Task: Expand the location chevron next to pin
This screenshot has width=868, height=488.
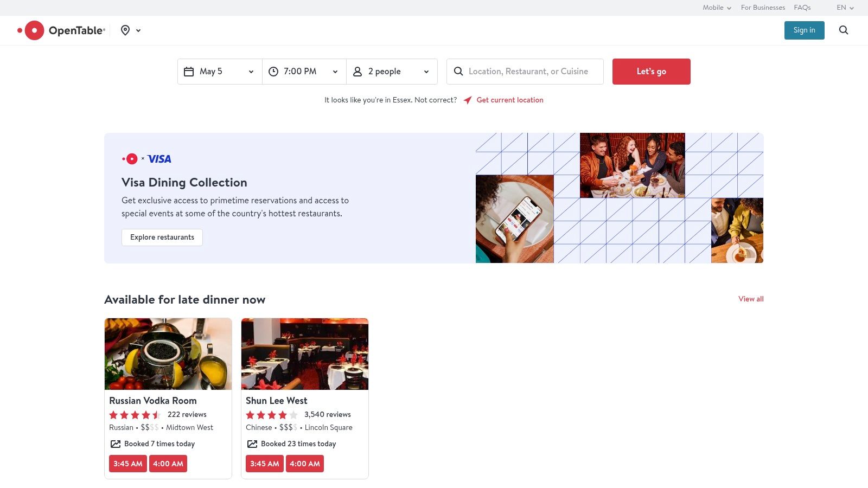Action: pyautogui.click(x=138, y=30)
